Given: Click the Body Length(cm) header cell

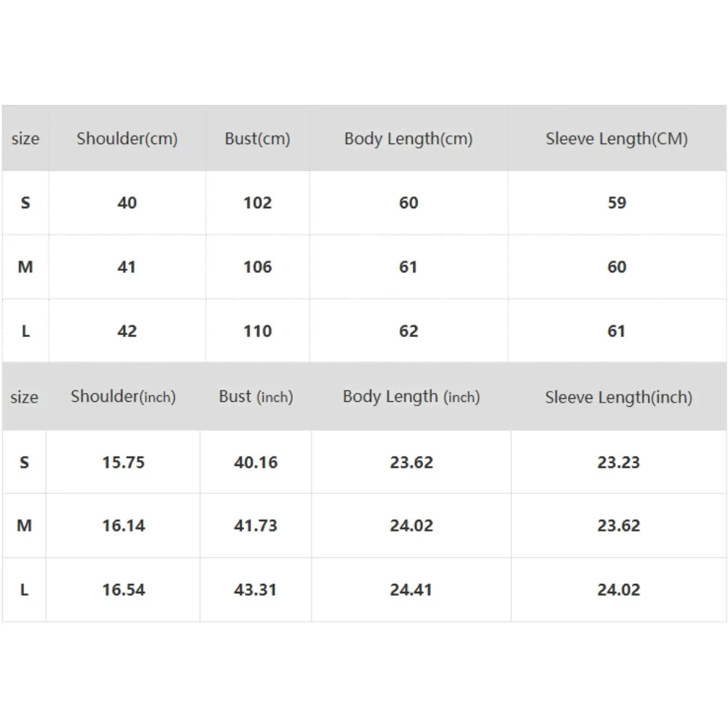Looking at the screenshot, I should pyautogui.click(x=408, y=138).
